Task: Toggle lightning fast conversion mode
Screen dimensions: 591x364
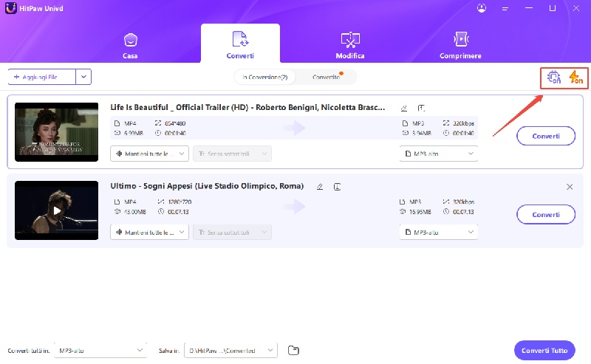Action: (575, 77)
